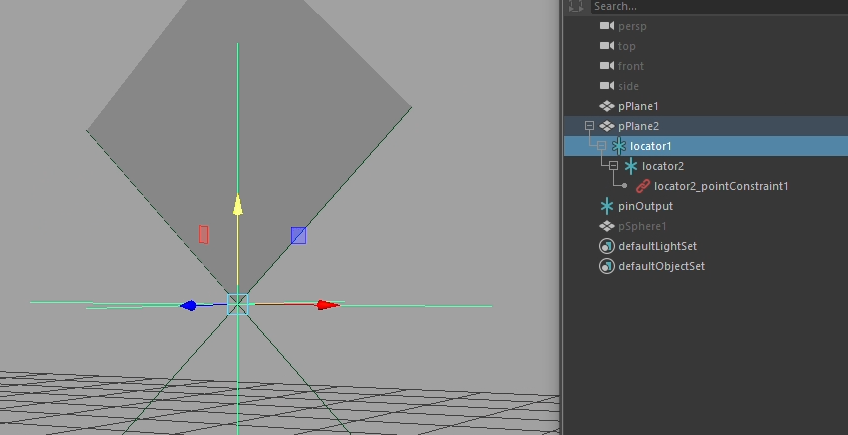Click the top camera icon

[x=607, y=46]
